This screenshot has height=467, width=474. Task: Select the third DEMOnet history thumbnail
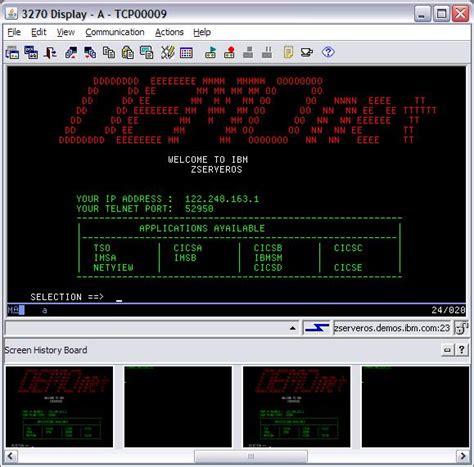pyautogui.click(x=297, y=407)
